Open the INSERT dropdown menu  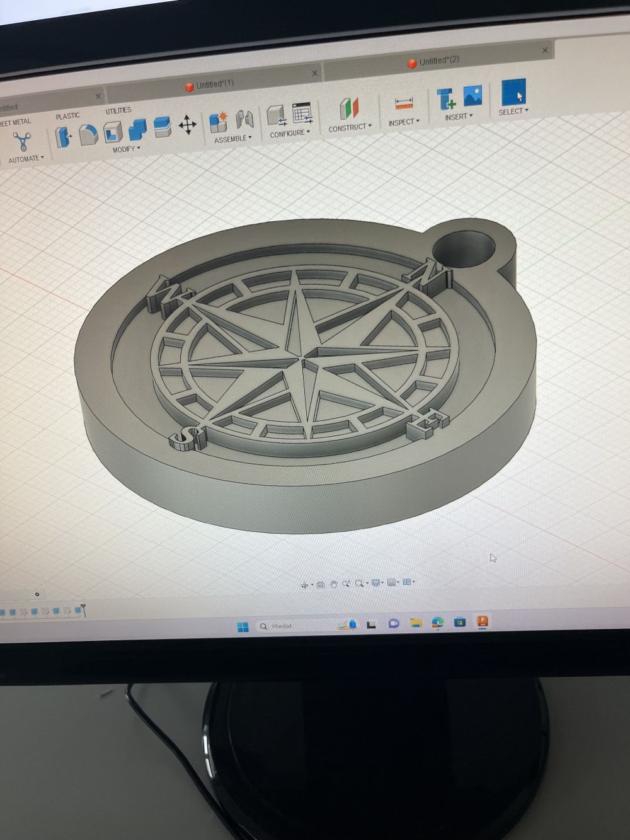(x=459, y=117)
